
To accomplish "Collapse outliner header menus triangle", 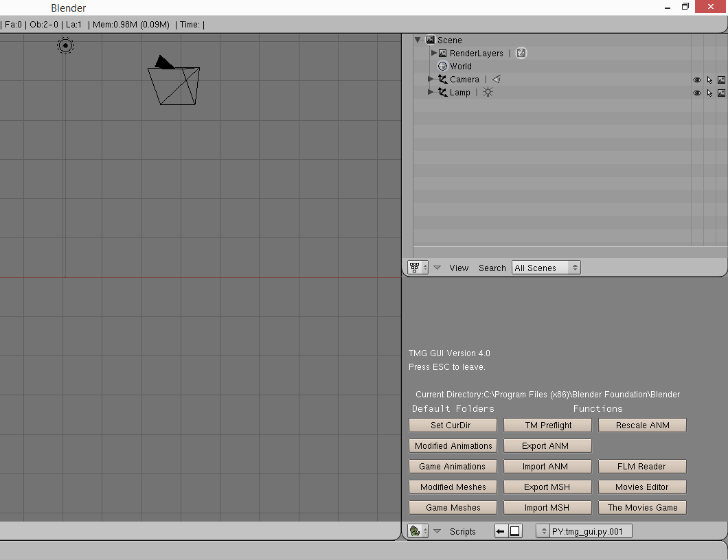I will (x=437, y=268).
